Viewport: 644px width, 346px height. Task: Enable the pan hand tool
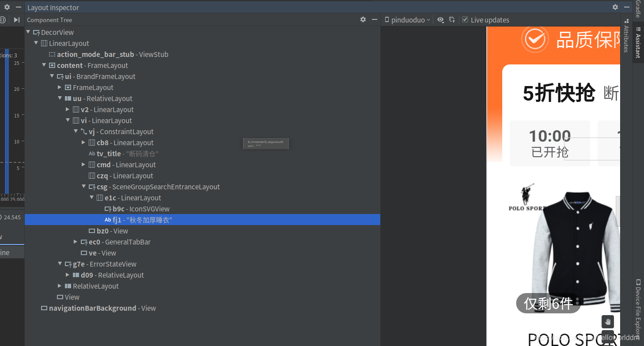pyautogui.click(x=607, y=322)
